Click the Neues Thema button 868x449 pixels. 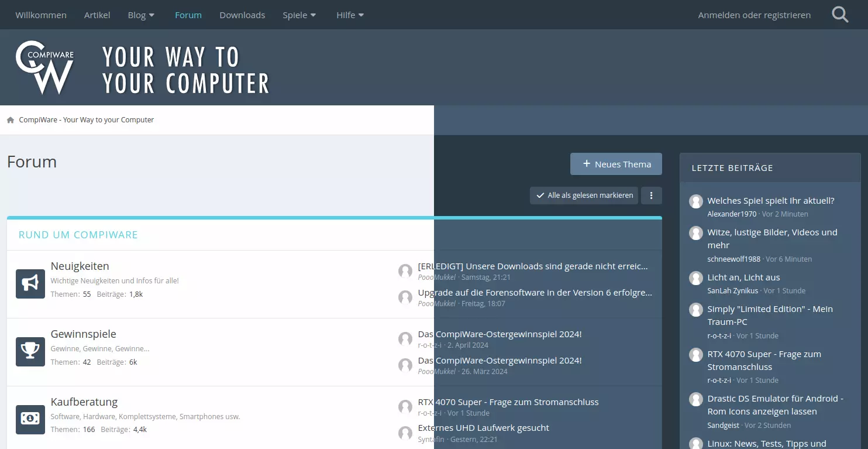616,164
